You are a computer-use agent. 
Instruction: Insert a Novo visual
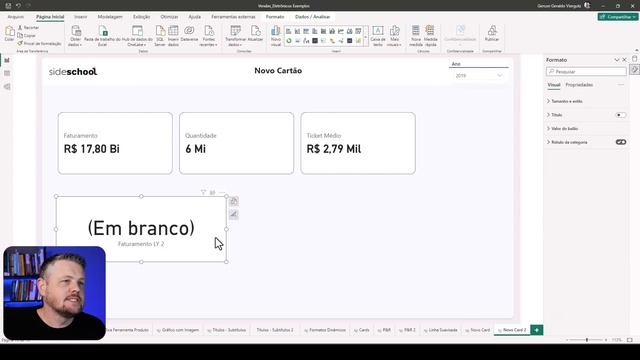pos(276,36)
